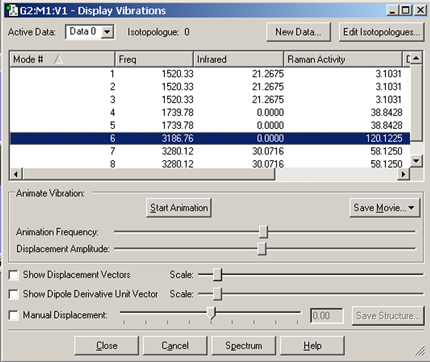Click the Animation Frequency slider handle
This screenshot has width=430, height=362.
[x=263, y=231]
